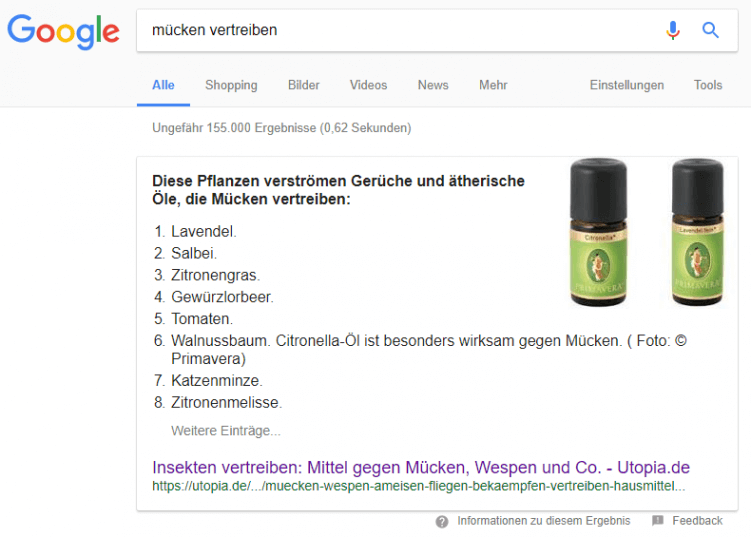
Task: Click the microphone voice search icon
Action: tap(673, 30)
